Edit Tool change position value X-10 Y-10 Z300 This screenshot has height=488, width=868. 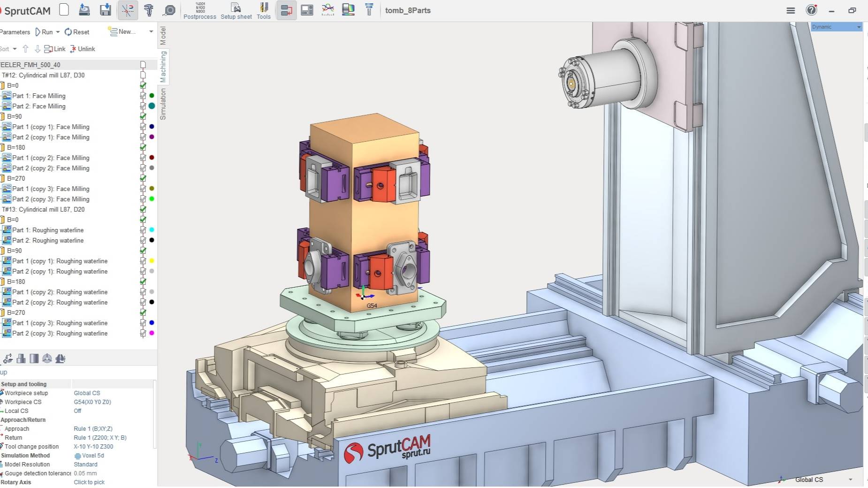[x=93, y=447]
